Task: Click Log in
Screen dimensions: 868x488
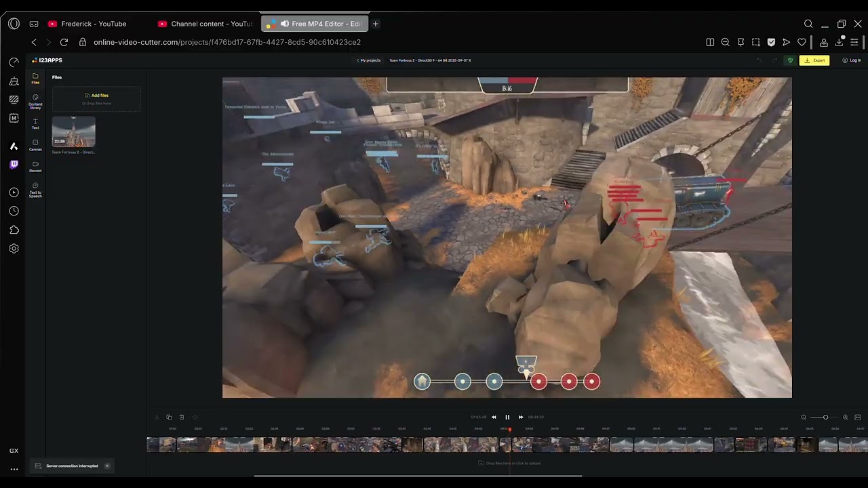Action: [x=852, y=60]
